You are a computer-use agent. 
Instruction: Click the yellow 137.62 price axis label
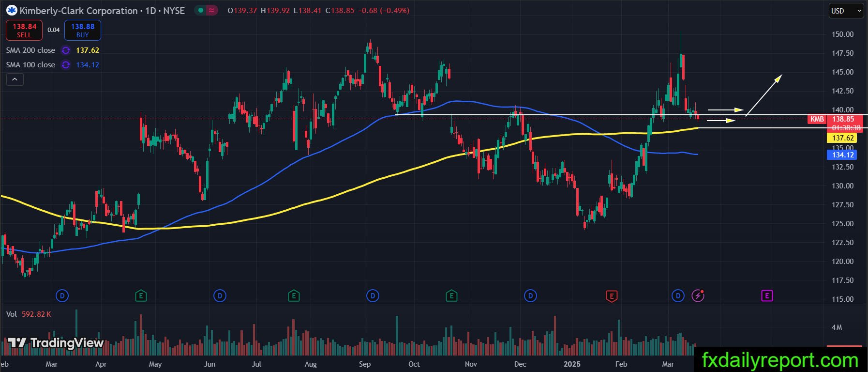(842, 138)
